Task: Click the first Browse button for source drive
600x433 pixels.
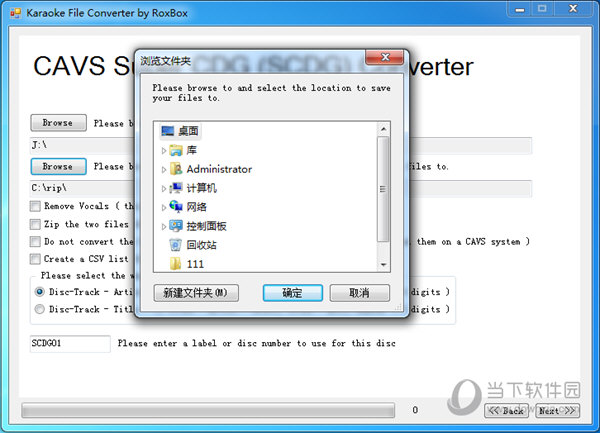Action: (x=59, y=123)
